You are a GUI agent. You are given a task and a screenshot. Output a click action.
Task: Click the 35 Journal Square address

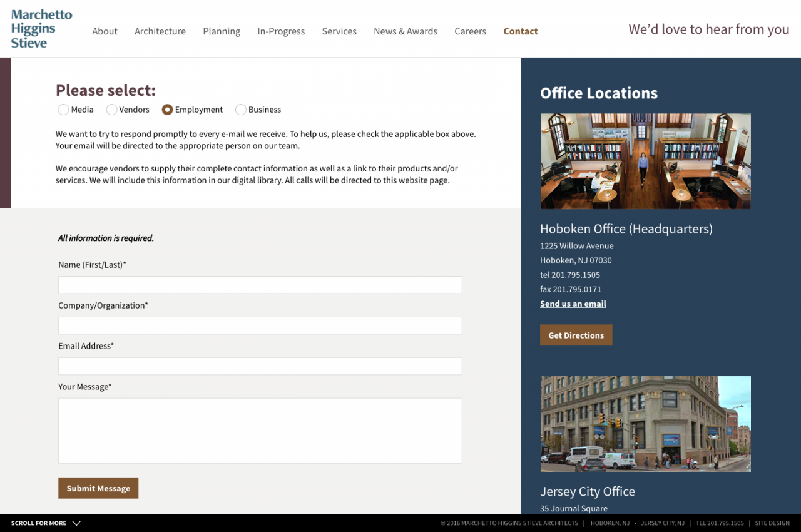point(574,508)
